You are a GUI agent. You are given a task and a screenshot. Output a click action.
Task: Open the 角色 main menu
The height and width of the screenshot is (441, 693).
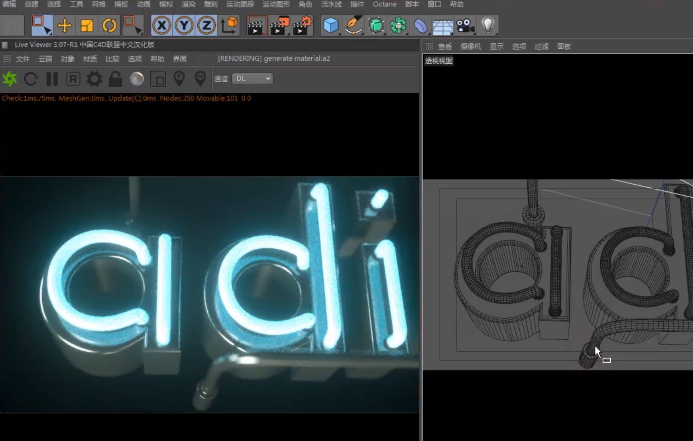click(x=305, y=4)
